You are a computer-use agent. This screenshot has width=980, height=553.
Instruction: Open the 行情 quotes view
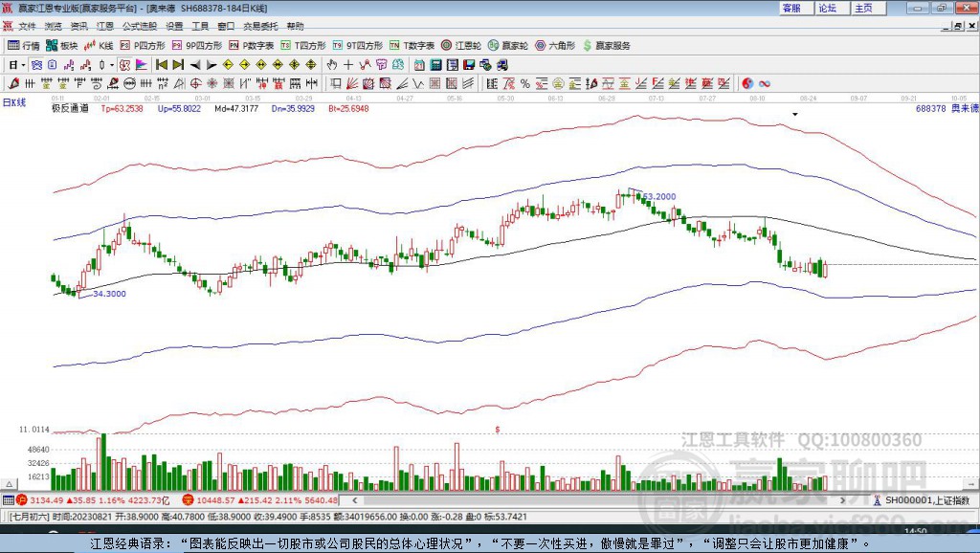pyautogui.click(x=24, y=45)
